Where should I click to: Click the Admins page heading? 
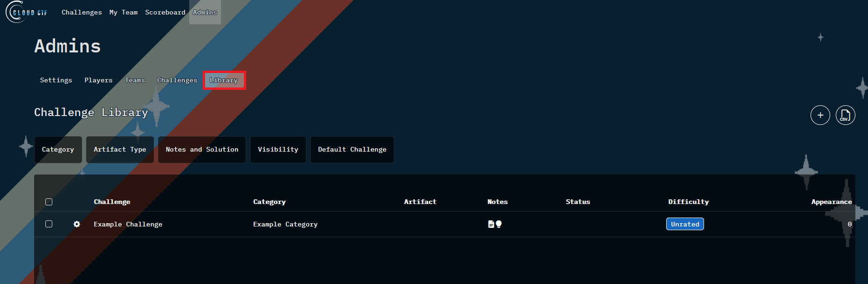tap(68, 46)
